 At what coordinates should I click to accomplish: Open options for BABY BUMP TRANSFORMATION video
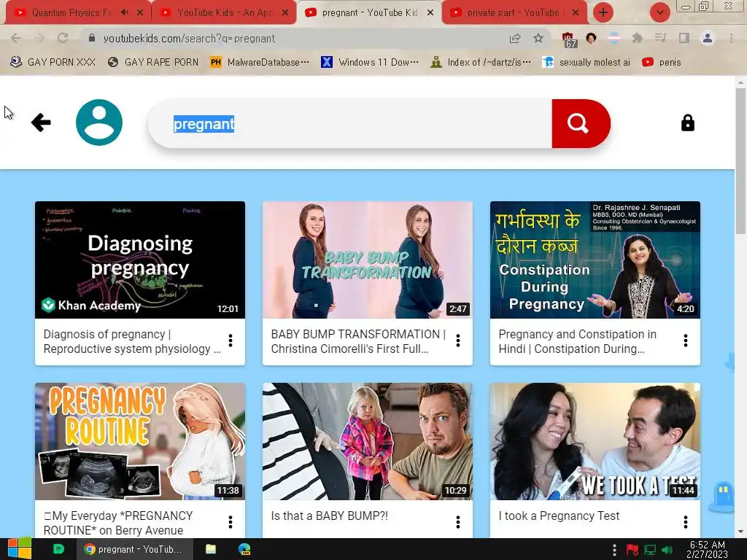(458, 341)
